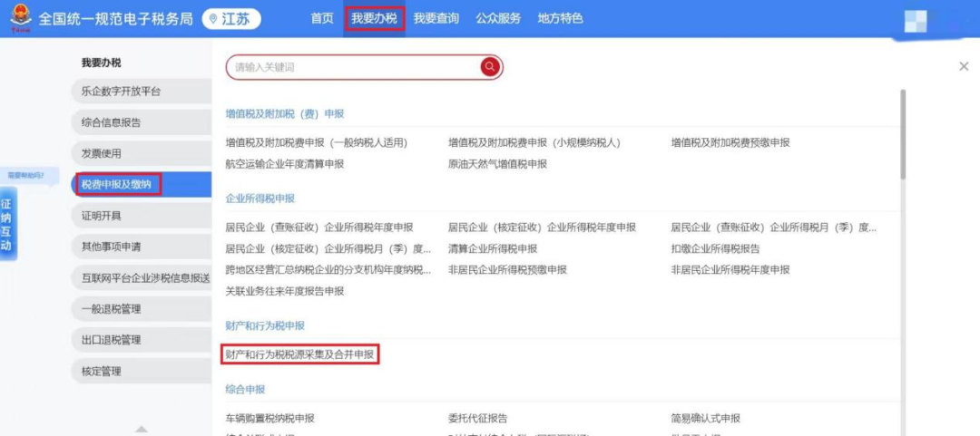This screenshot has width=980, height=436.
Task: Expand sidebar list with bottom arrow
Action: (141, 429)
